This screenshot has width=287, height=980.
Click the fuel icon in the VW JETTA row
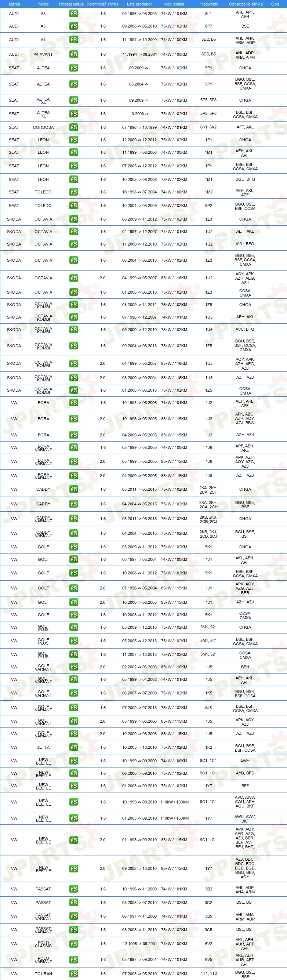73,748
